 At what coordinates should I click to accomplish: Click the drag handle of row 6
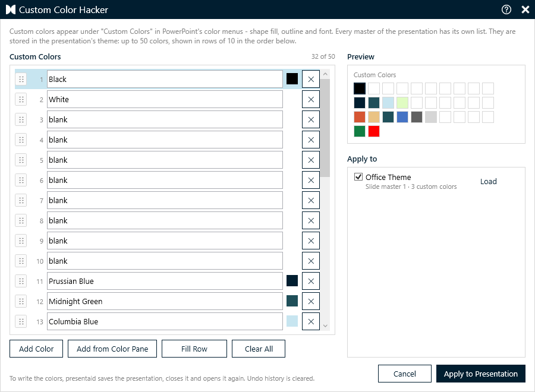coord(21,181)
